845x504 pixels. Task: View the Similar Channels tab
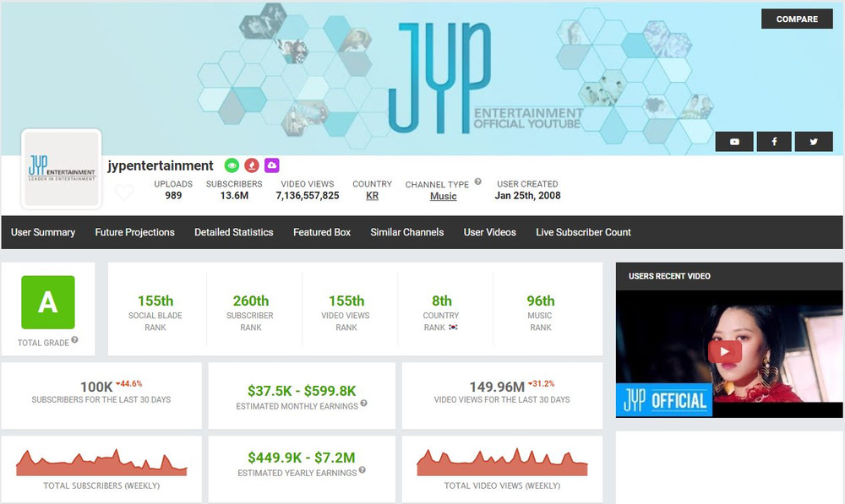[x=407, y=232]
